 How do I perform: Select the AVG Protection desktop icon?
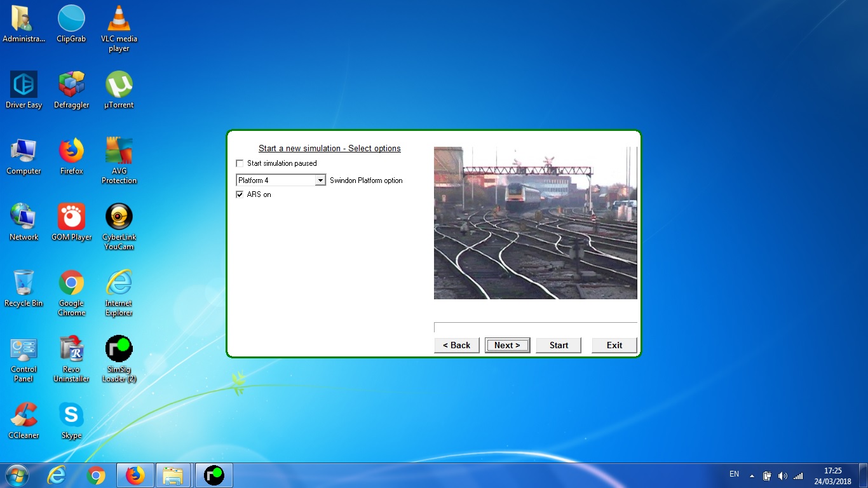pos(119,161)
